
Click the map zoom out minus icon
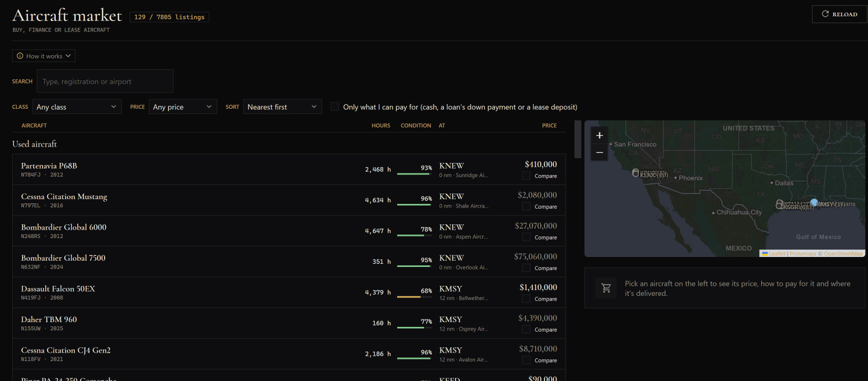599,152
